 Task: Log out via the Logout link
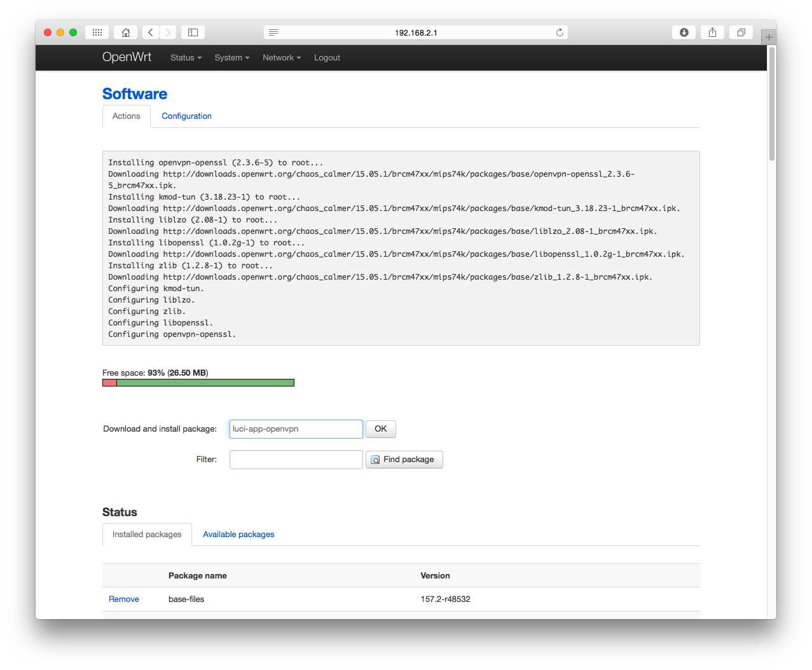327,58
